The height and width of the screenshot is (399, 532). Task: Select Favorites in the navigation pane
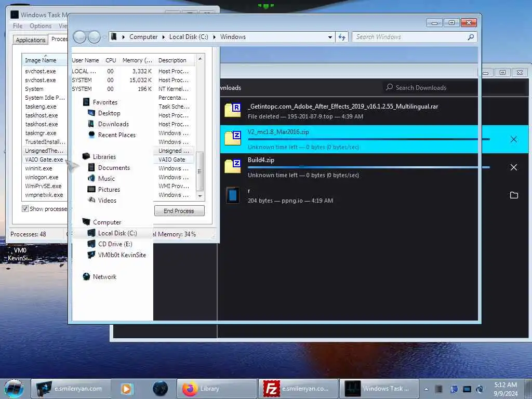click(x=105, y=102)
